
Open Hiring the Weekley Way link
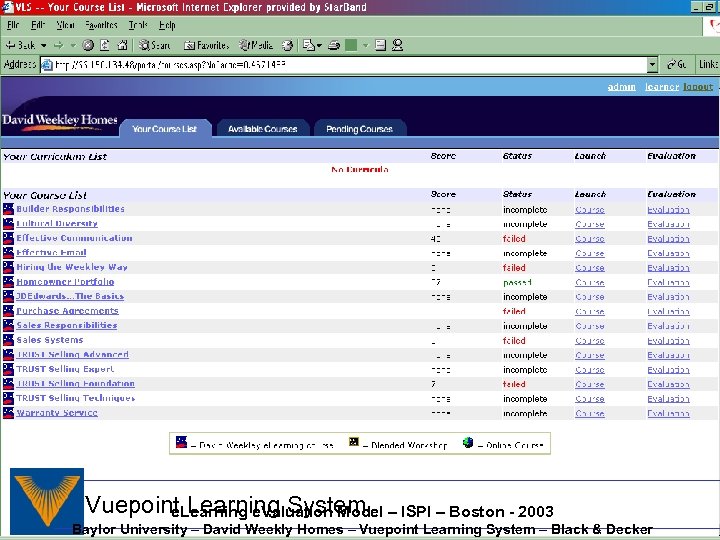click(72, 267)
